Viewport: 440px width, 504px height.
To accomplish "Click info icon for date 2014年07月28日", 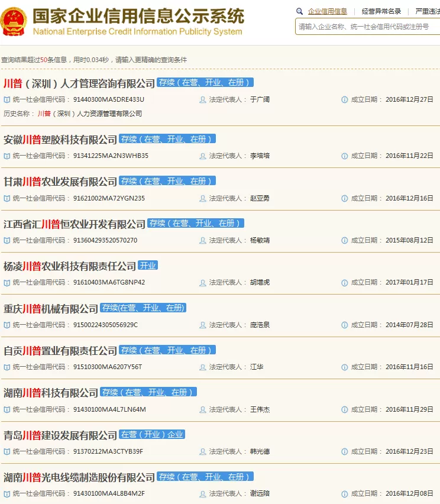I will (345, 325).
